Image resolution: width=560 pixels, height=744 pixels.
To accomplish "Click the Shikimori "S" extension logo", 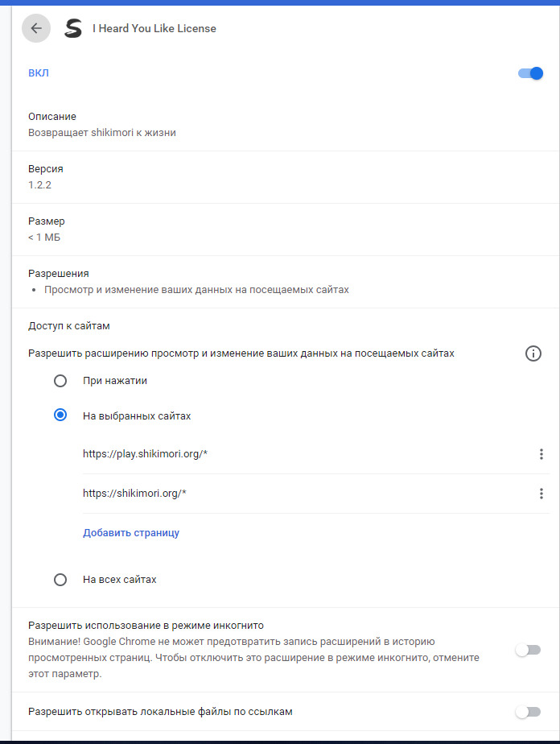I will point(73,28).
